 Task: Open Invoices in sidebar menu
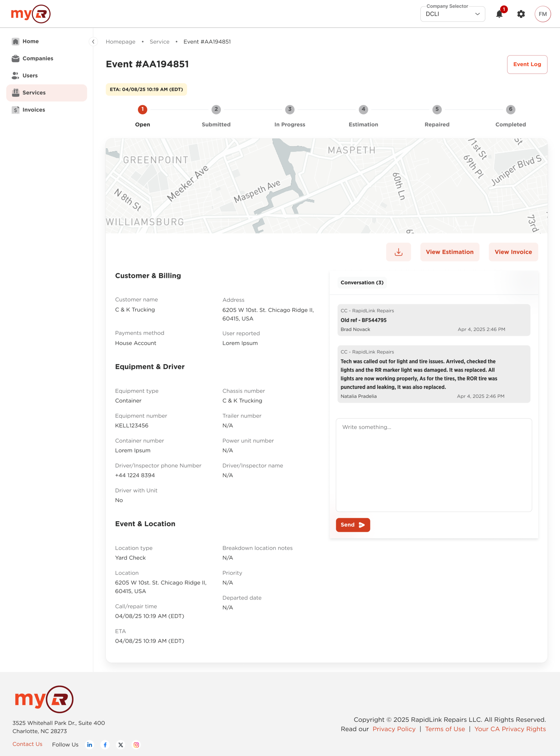click(x=34, y=110)
